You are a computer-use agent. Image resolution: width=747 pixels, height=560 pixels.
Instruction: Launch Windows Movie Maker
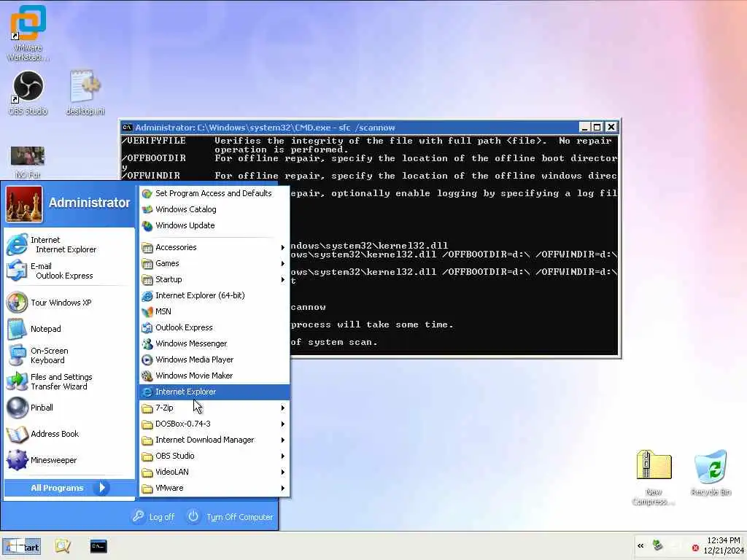point(214,376)
